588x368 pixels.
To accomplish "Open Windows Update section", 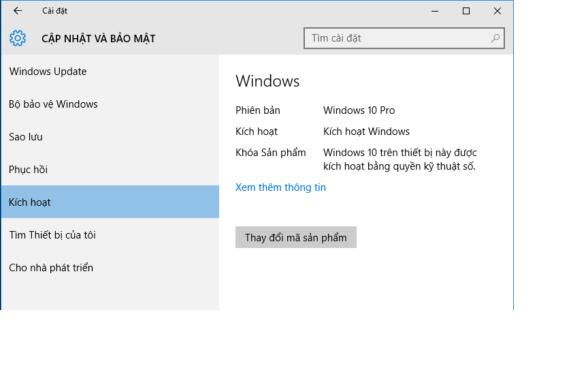I will pos(110,72).
